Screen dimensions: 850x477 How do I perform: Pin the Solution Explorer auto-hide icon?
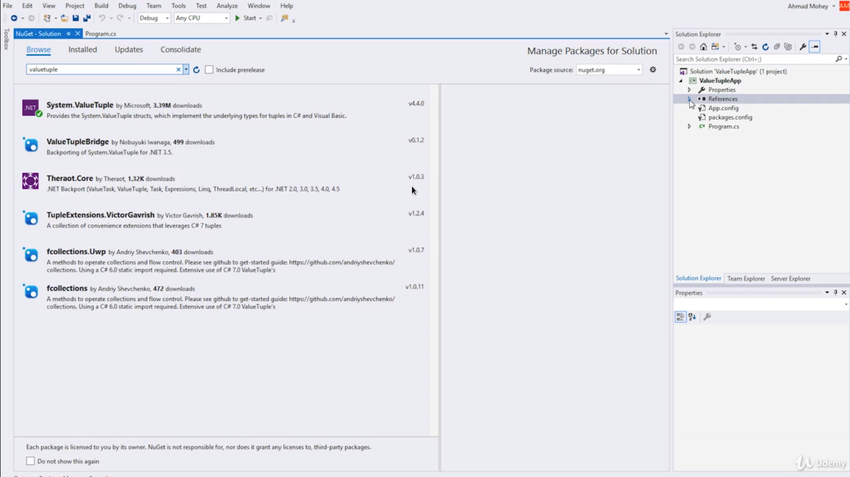pos(835,34)
